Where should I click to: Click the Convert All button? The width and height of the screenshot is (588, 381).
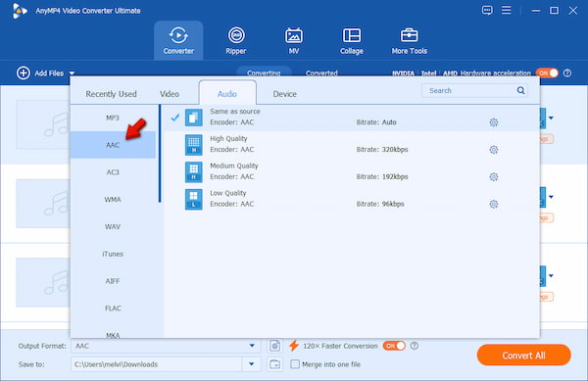click(x=524, y=356)
